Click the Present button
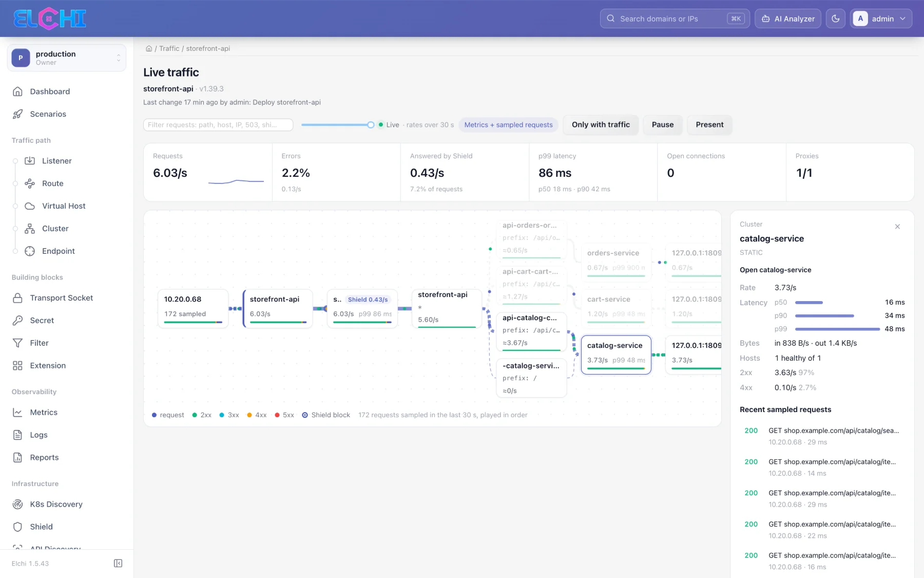This screenshot has width=924, height=578. 709,125
